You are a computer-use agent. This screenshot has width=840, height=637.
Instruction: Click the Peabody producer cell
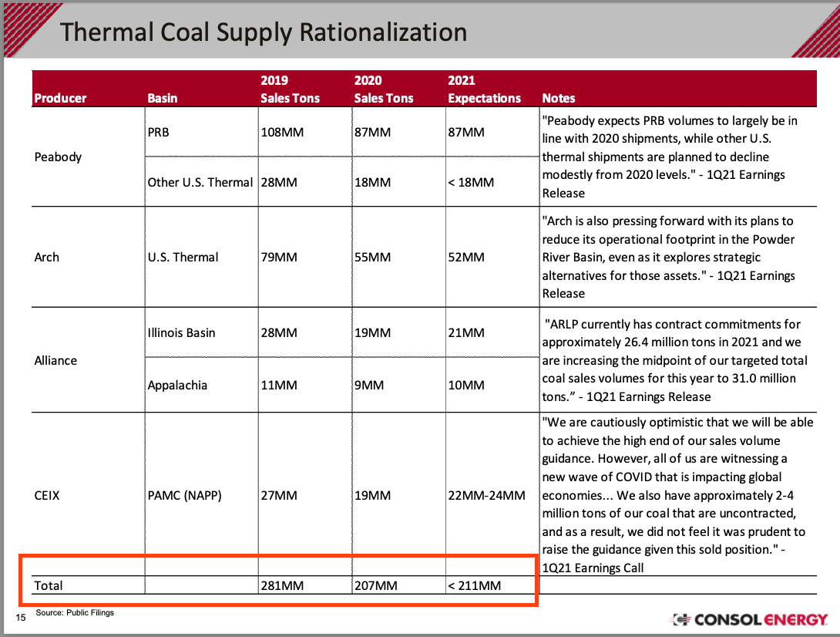(58, 157)
